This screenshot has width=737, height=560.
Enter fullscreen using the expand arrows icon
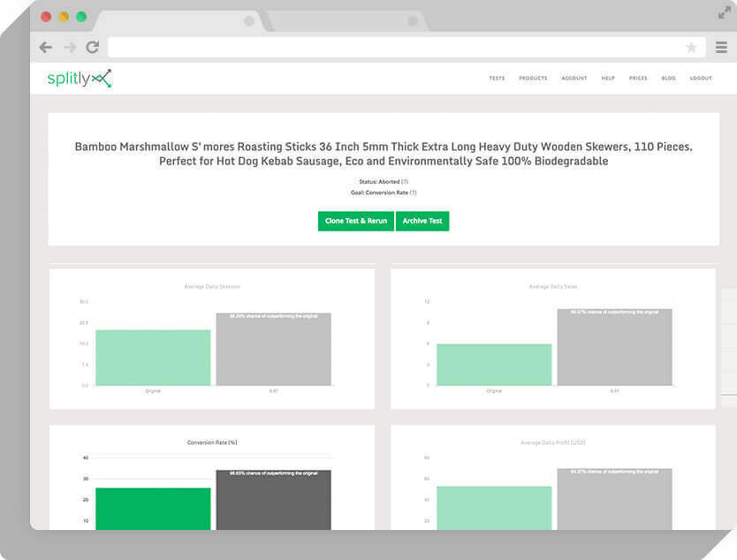click(724, 12)
